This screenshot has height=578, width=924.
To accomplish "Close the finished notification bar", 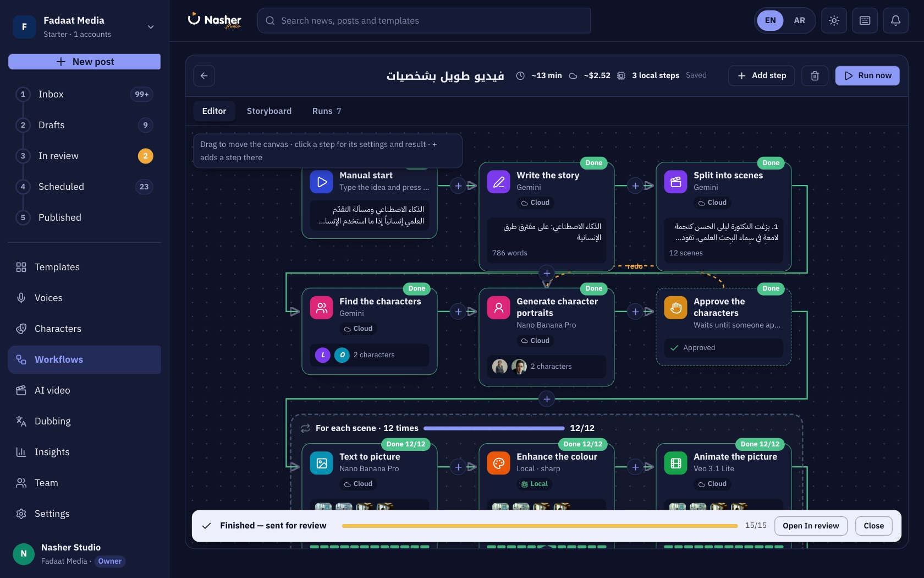I will [873, 526].
